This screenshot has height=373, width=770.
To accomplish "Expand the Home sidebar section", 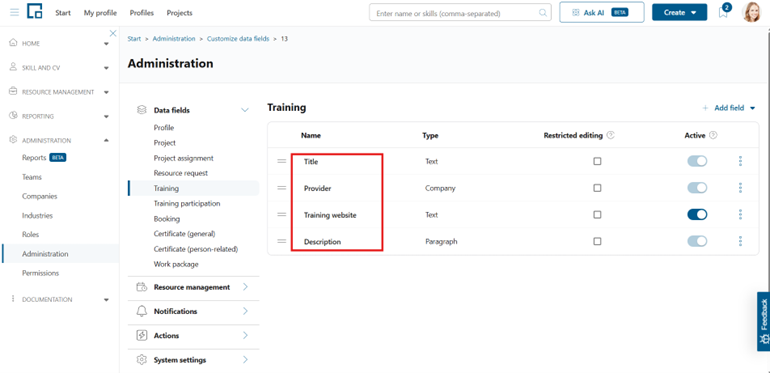I will click(x=107, y=44).
